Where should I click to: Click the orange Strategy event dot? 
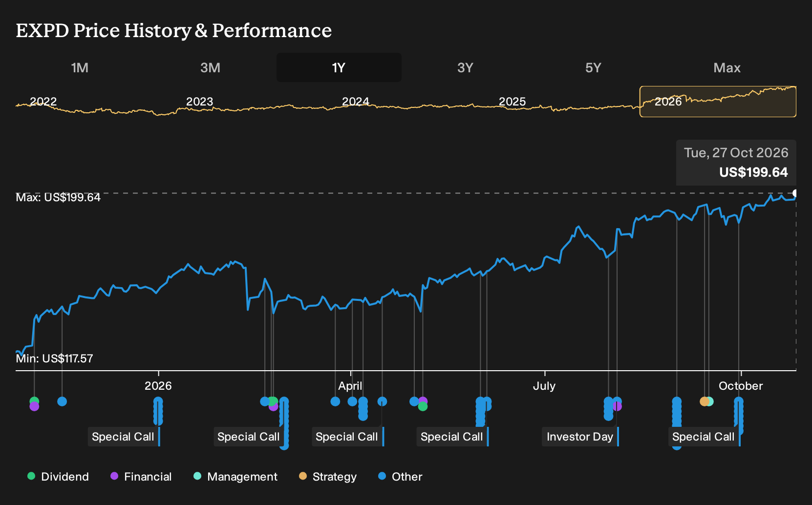(704, 401)
